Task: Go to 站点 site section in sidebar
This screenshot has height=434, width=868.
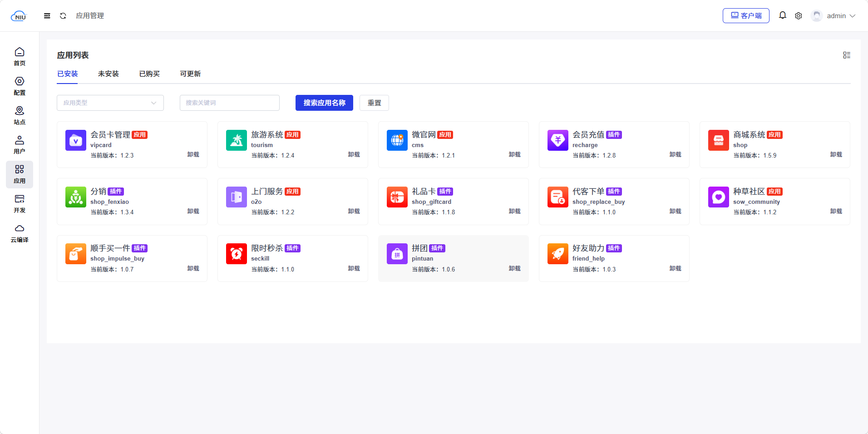Action: (20, 115)
